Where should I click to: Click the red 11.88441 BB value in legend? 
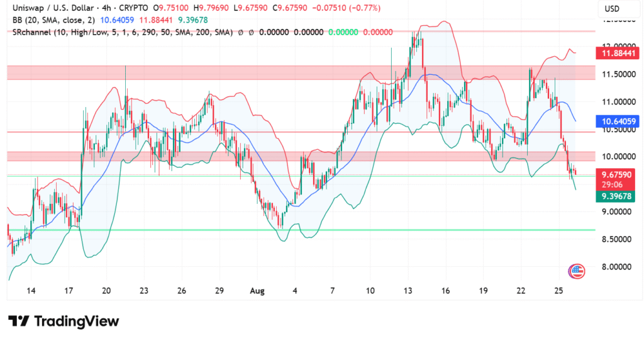click(x=156, y=20)
